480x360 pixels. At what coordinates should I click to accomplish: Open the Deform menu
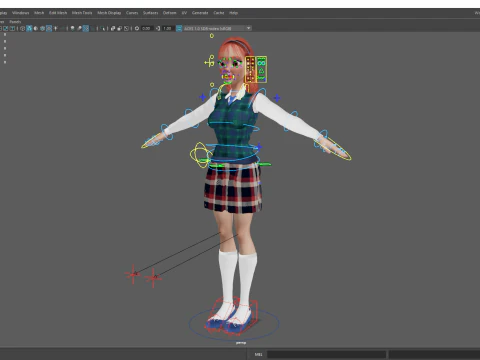coord(169,13)
